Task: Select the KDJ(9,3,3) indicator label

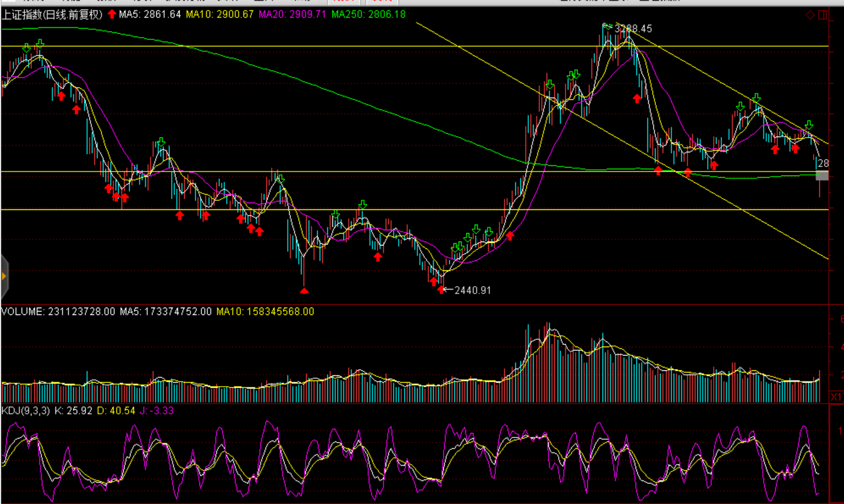Action: [25, 411]
